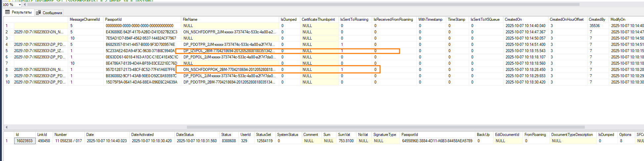Click PassportId cell 5C233AE2-6DA9-4F3C-9638-371B8C9940A

pos(142,51)
